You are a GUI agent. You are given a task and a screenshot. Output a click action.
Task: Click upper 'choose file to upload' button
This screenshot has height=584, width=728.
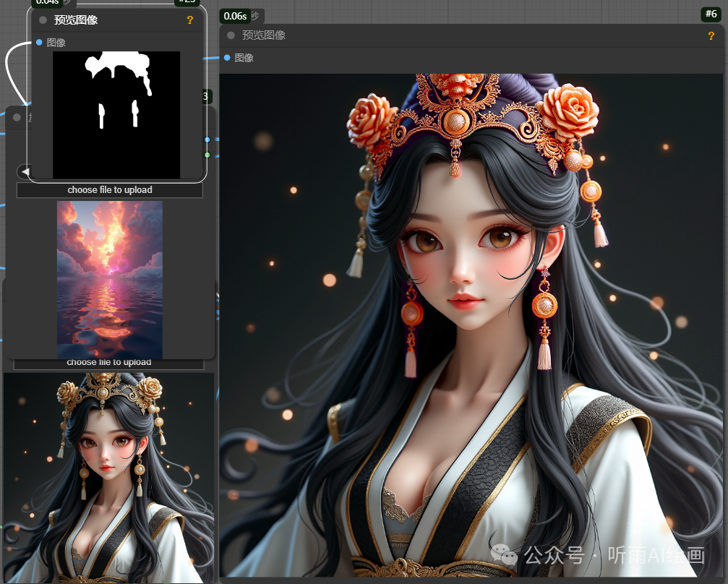click(110, 190)
